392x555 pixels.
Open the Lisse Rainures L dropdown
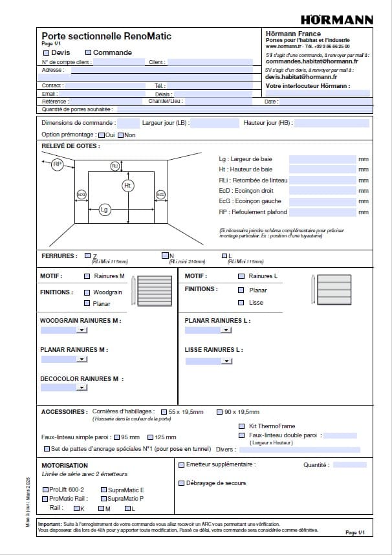(x=225, y=361)
